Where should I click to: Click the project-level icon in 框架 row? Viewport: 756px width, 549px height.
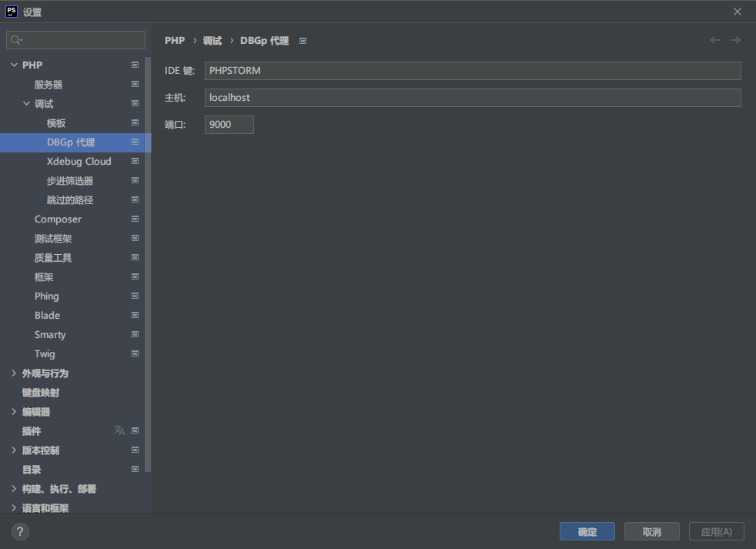point(135,277)
